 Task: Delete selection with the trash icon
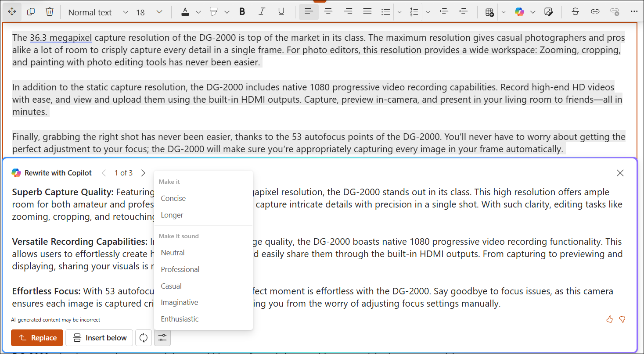click(50, 12)
